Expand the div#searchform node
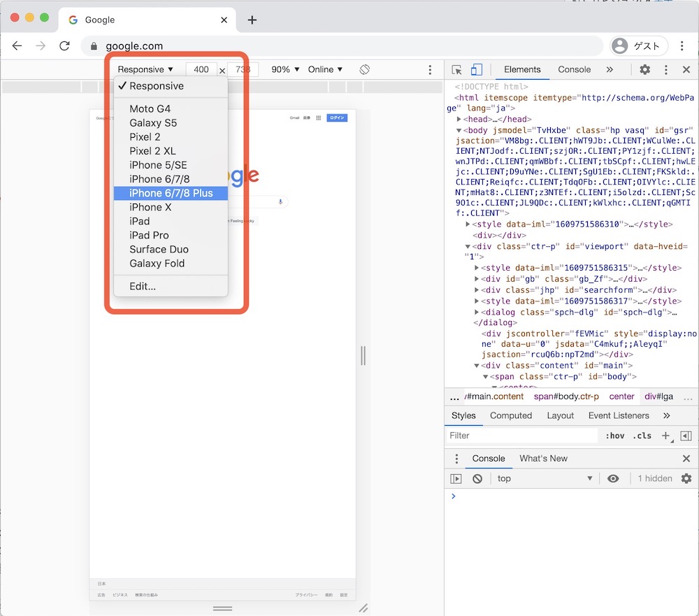This screenshot has height=616, width=699. 477,290
